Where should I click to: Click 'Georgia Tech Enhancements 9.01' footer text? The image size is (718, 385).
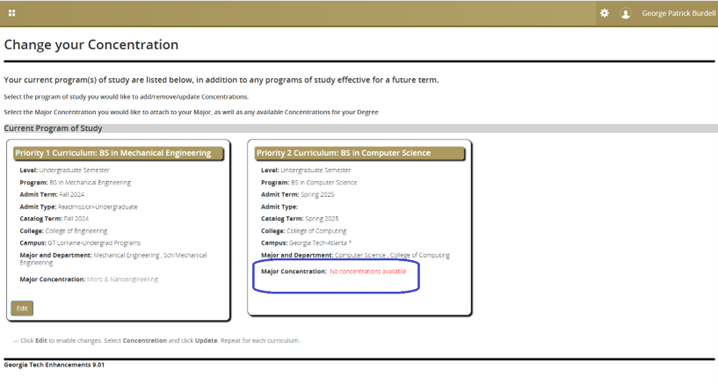[54, 365]
